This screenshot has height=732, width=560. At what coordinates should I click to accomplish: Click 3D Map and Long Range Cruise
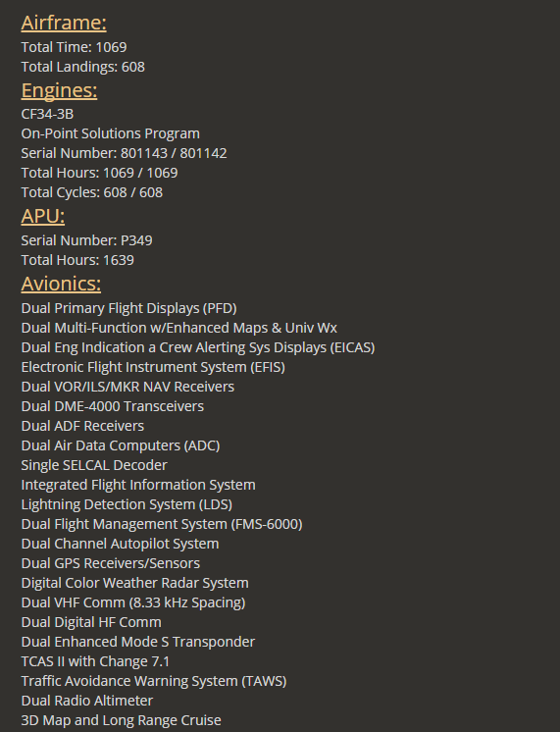(x=122, y=720)
